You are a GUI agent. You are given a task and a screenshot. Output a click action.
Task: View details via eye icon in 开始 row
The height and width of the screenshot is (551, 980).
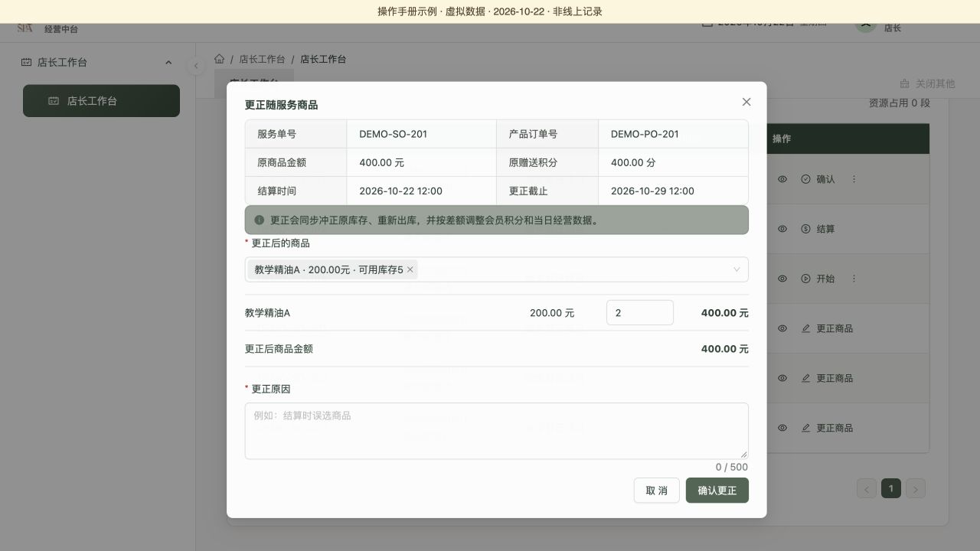pyautogui.click(x=782, y=279)
